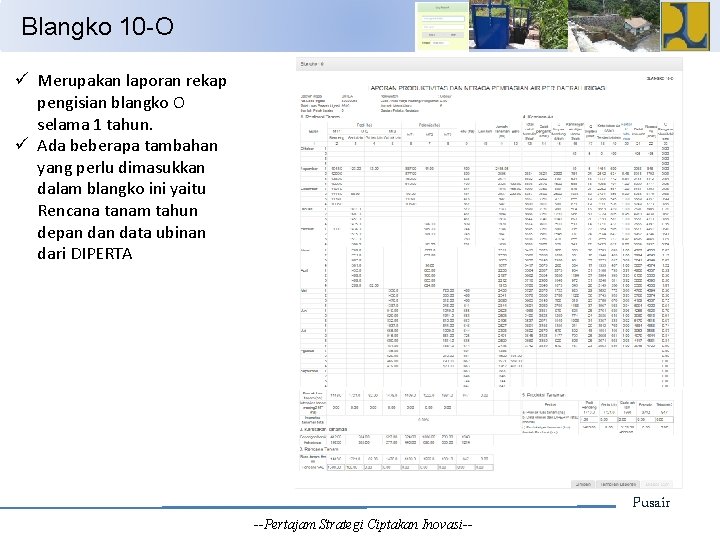Click the '5. Produksi Tanaman' section heading
Viewport: 720px width, 540px height.
(543, 395)
